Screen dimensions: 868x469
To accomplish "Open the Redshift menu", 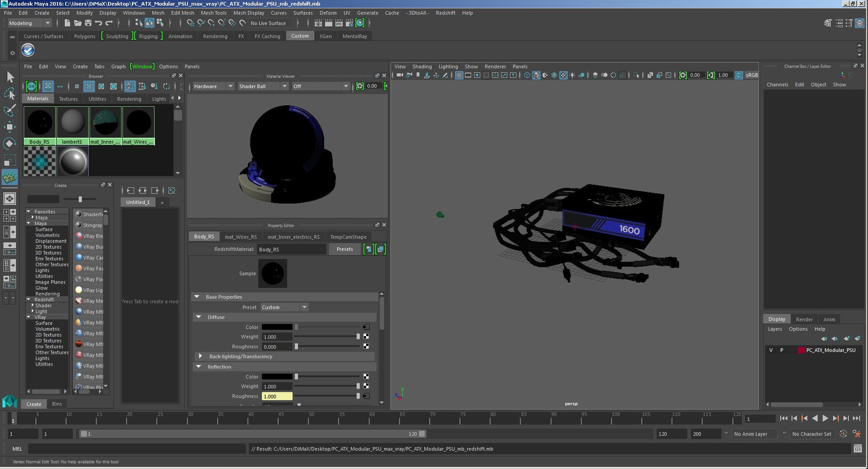I will [x=445, y=13].
